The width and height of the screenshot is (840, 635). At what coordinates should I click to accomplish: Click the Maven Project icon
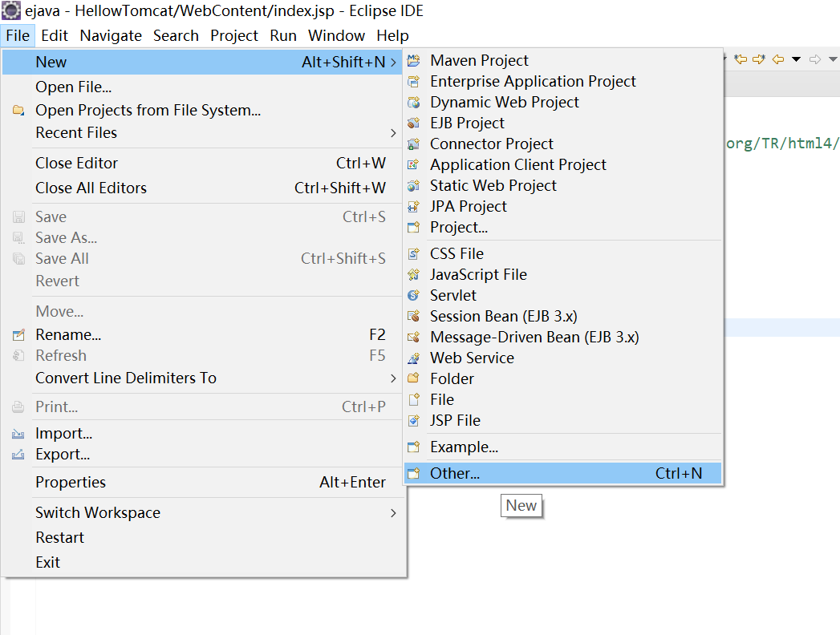pos(414,61)
